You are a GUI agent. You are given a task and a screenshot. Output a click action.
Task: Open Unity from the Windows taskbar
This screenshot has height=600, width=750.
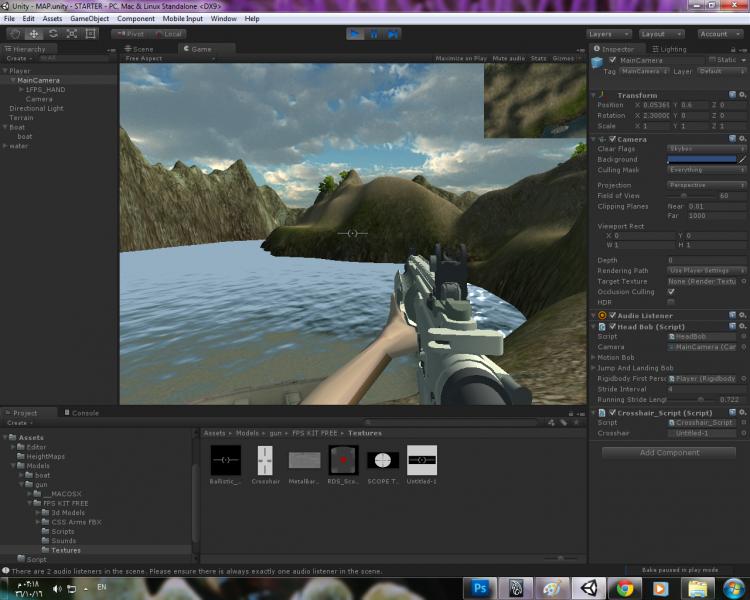click(587, 588)
